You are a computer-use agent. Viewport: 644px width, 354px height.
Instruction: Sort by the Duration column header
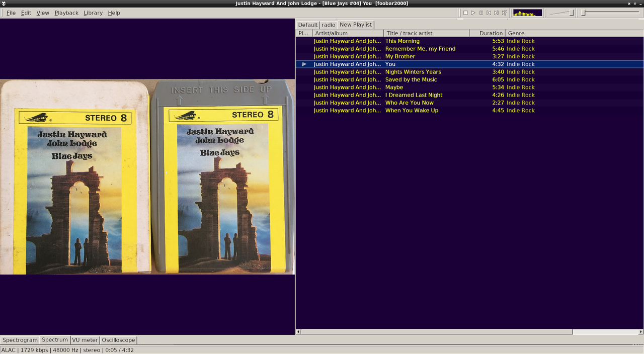pos(487,33)
